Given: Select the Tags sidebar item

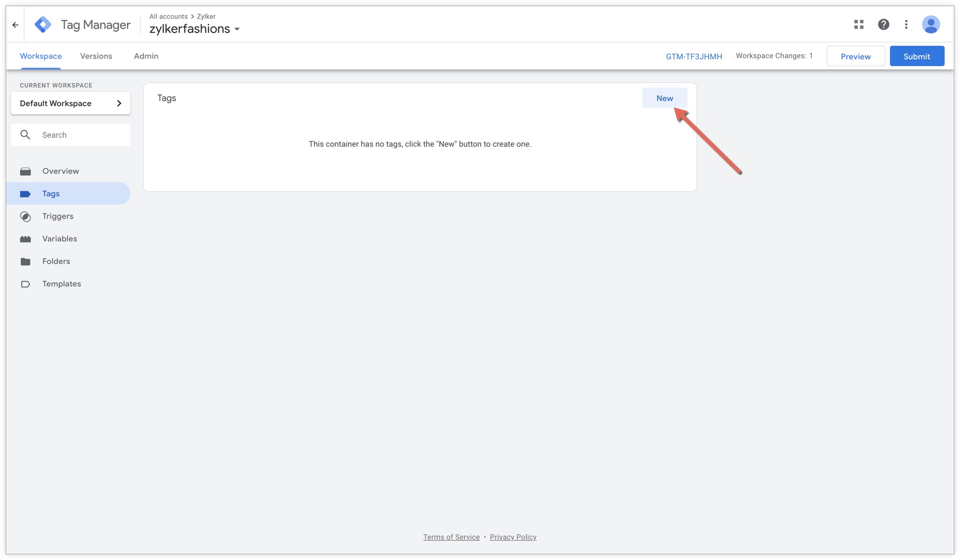Looking at the screenshot, I should (68, 193).
